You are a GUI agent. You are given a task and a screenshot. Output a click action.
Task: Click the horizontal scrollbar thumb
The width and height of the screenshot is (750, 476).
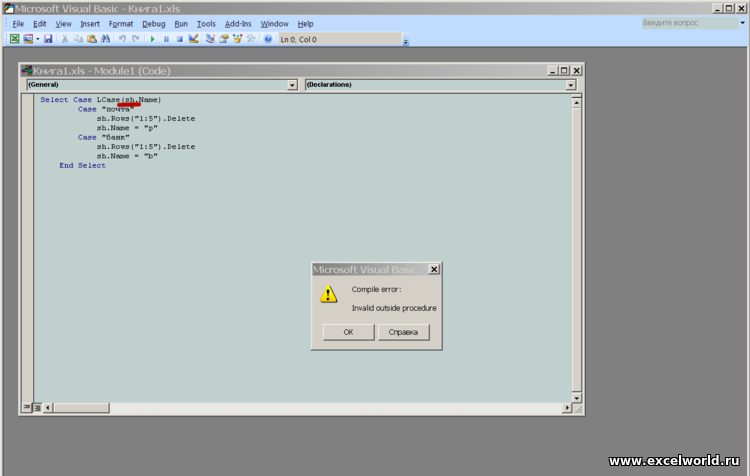pos(81,408)
